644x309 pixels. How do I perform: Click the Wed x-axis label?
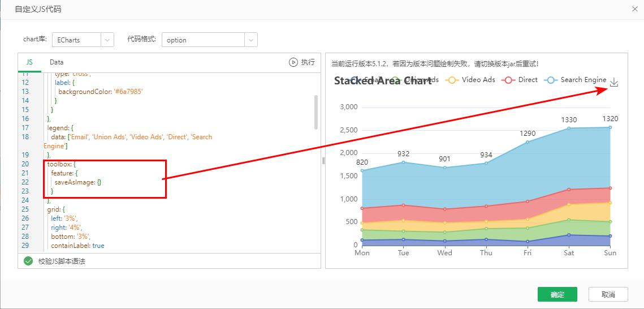(445, 253)
